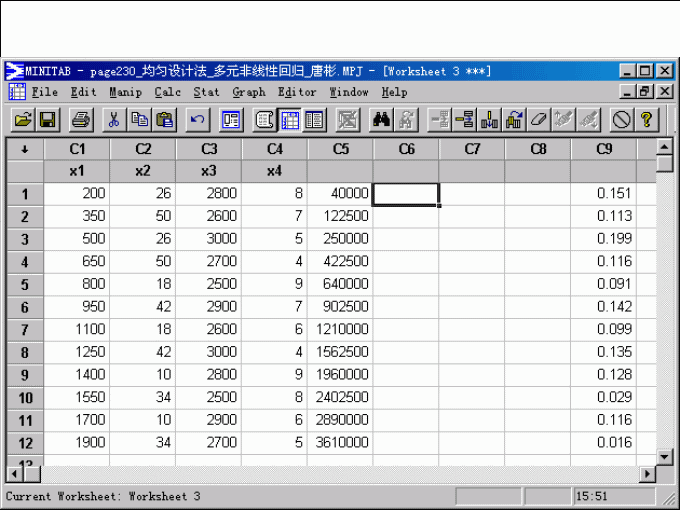This screenshot has height=510, width=680.
Task: Open the Calc menu
Action: [x=167, y=92]
